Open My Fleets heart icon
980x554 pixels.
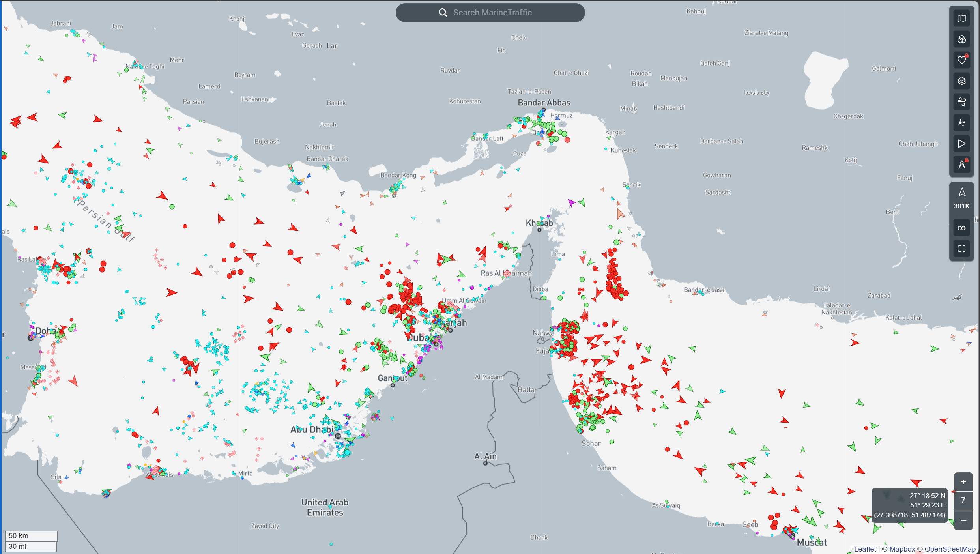coord(961,60)
